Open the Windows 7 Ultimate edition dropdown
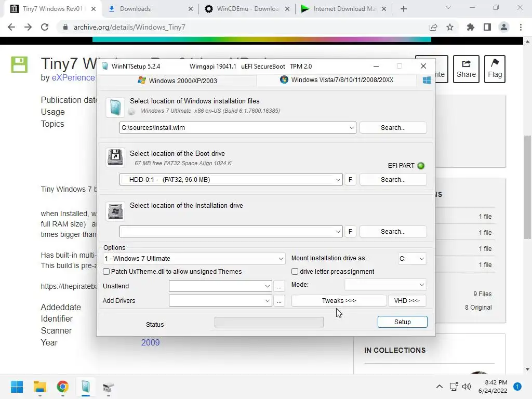The image size is (532, 399). coord(281,259)
